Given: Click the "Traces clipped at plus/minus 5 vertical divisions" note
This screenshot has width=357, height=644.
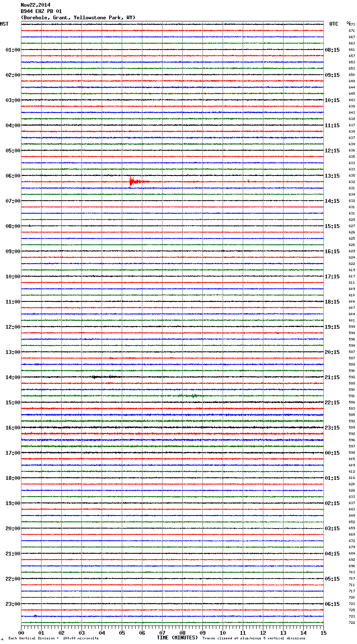Looking at the screenshot, I should point(254,638).
